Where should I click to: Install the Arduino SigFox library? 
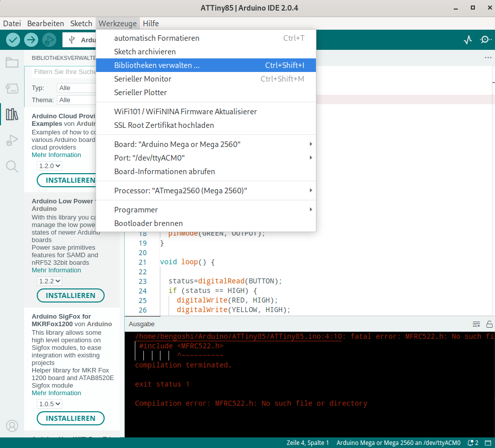(x=70, y=418)
